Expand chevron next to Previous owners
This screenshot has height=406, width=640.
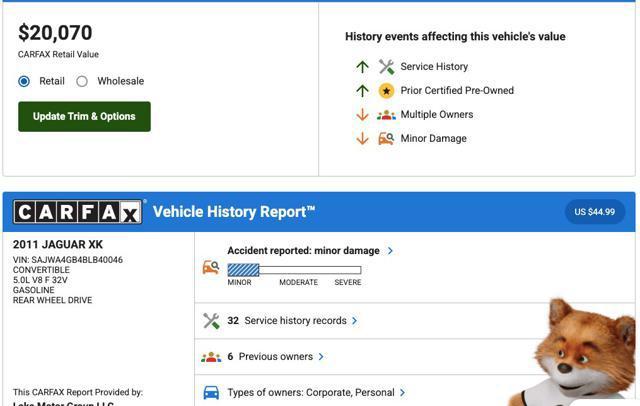[x=321, y=357]
